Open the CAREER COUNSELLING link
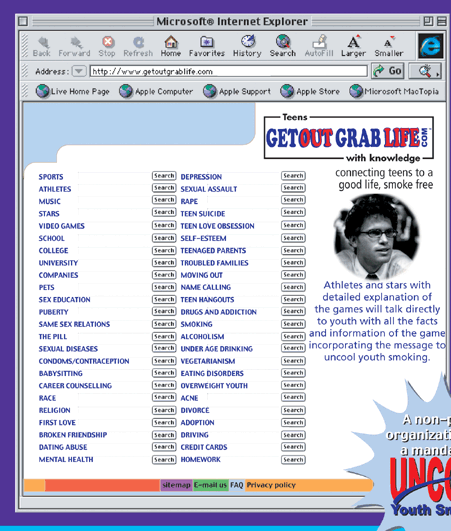Viewport: 451px width, 531px height. coord(75,386)
